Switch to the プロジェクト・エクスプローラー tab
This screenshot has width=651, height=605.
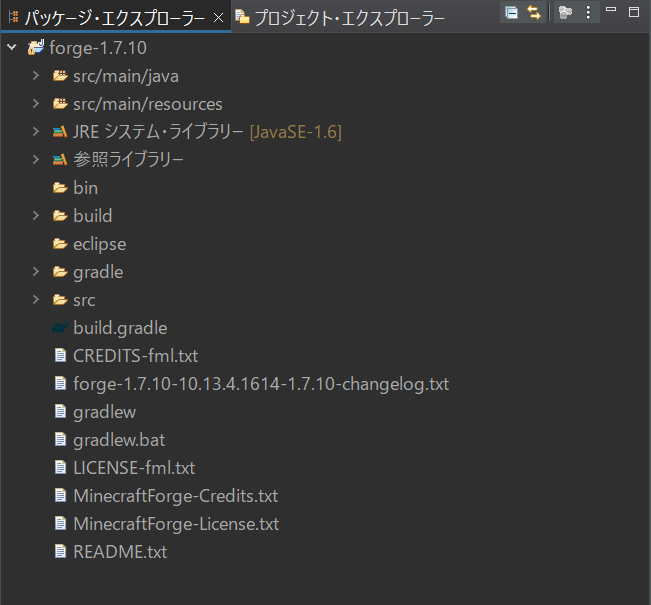pyautogui.click(x=340, y=17)
